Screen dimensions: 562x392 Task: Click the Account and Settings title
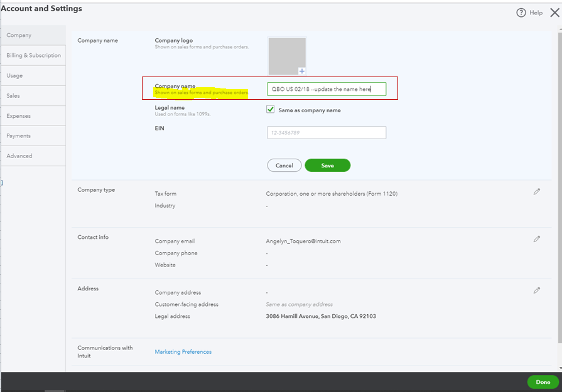point(41,9)
